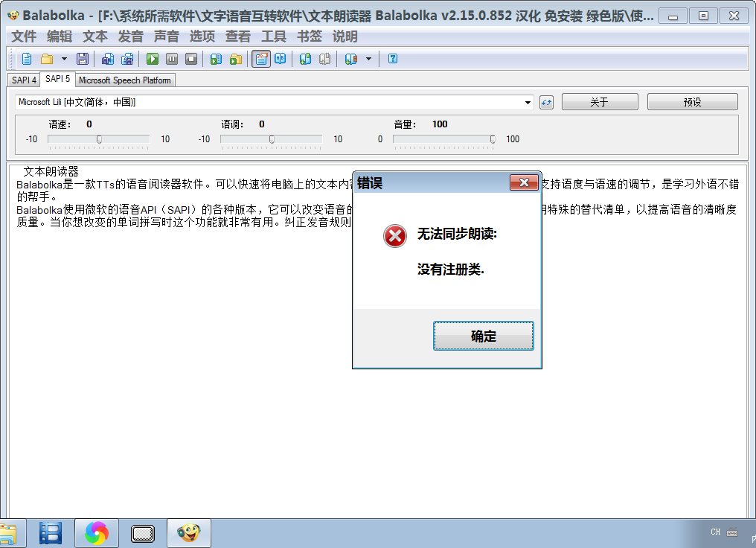Open the 文件 menu
756x548 pixels.
point(24,36)
